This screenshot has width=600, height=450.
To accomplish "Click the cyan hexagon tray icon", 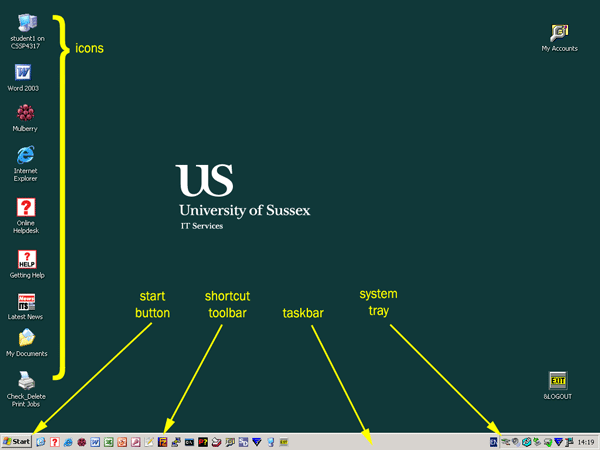I will coord(527,442).
